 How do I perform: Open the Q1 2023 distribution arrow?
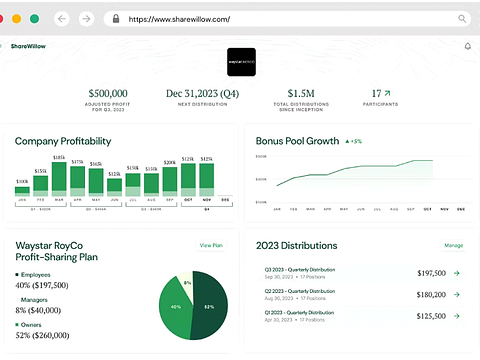[x=457, y=316]
